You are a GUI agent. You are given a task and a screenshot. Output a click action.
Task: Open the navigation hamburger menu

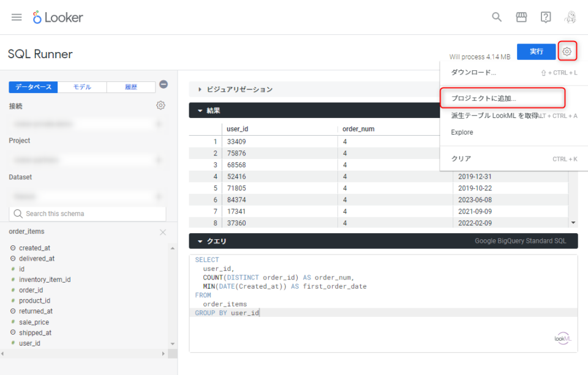click(x=17, y=17)
